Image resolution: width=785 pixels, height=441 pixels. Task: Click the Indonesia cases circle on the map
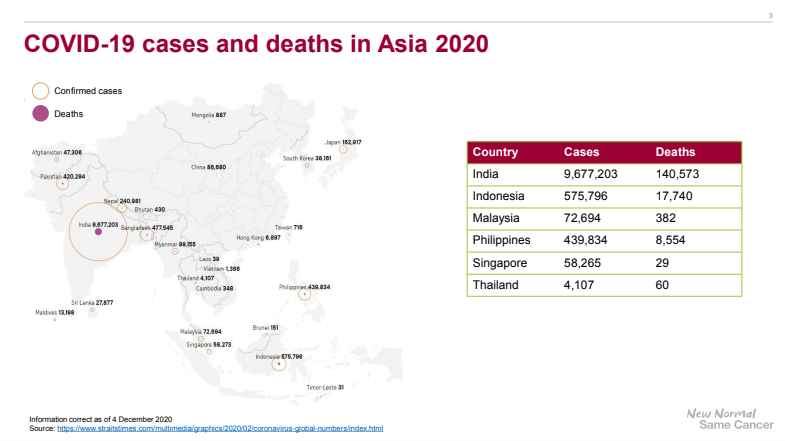pos(278,364)
